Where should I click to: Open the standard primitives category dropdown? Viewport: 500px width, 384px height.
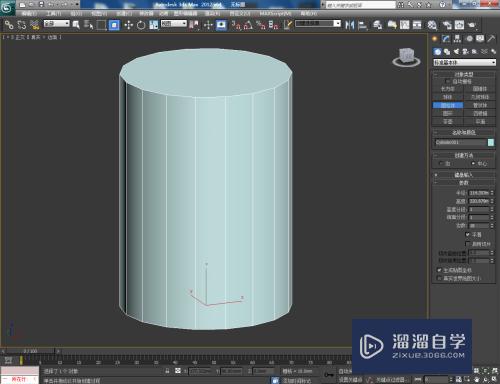coord(464,62)
